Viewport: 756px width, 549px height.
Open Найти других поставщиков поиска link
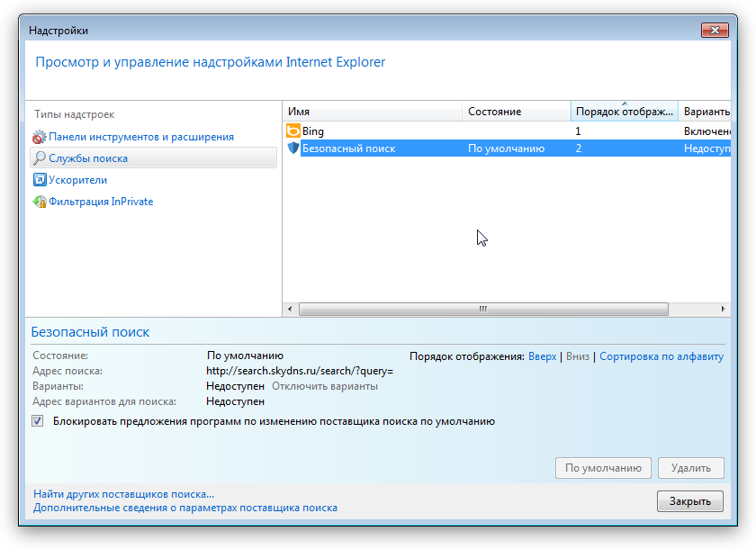(x=123, y=494)
